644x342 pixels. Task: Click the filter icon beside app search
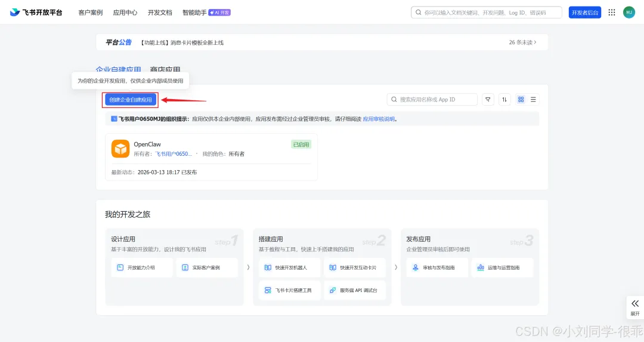point(488,100)
